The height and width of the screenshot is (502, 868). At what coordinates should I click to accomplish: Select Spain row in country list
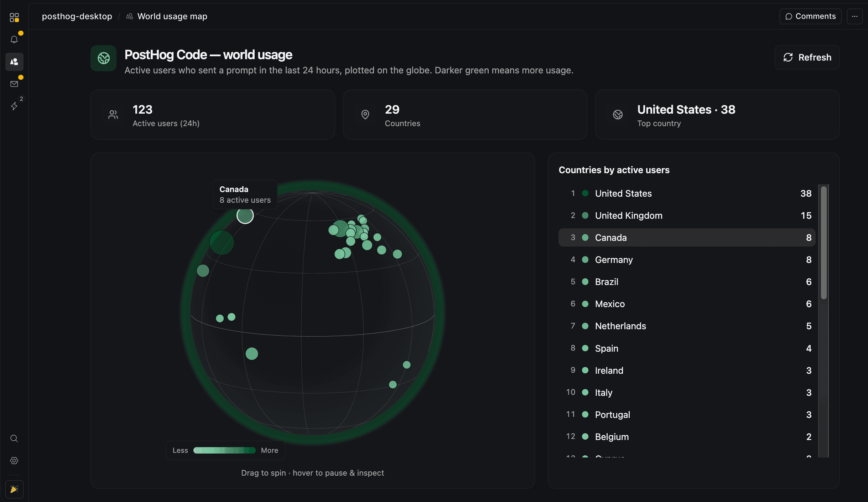point(687,348)
